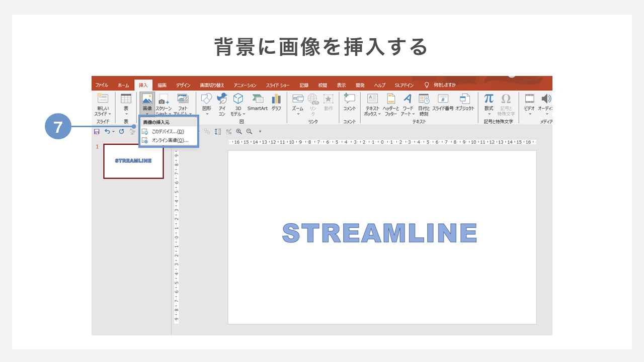Image resolution: width=644 pixels, height=362 pixels.
Task: Click the リンク (Link) globe icon
Action: tap(313, 99)
